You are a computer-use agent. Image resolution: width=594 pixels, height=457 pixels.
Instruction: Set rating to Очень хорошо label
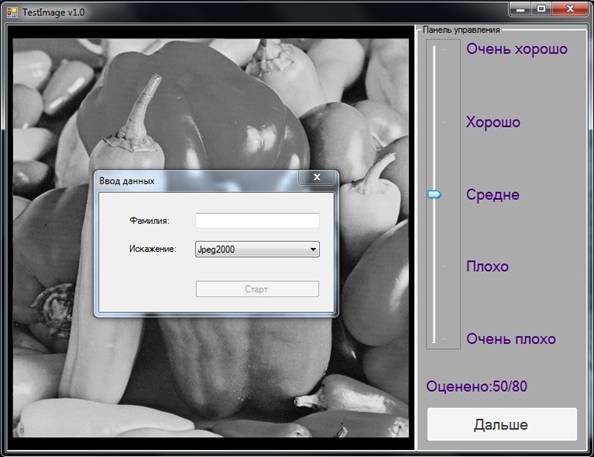click(517, 49)
